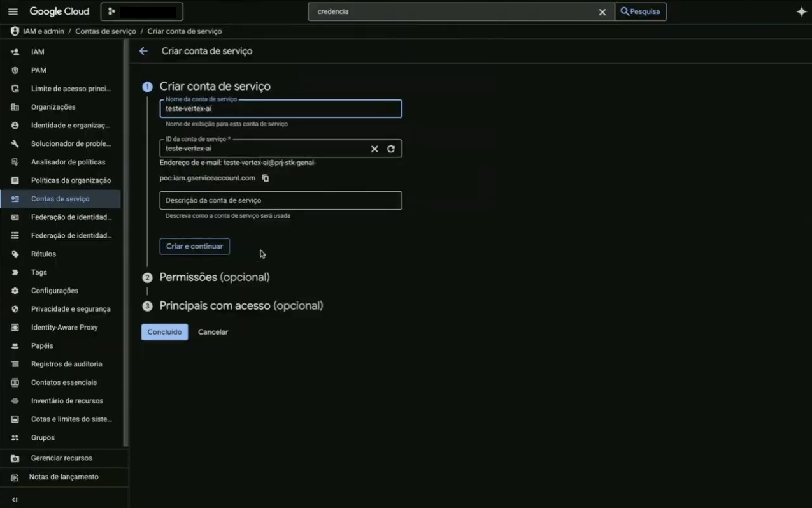Click the Pesquisa search button

click(x=640, y=11)
